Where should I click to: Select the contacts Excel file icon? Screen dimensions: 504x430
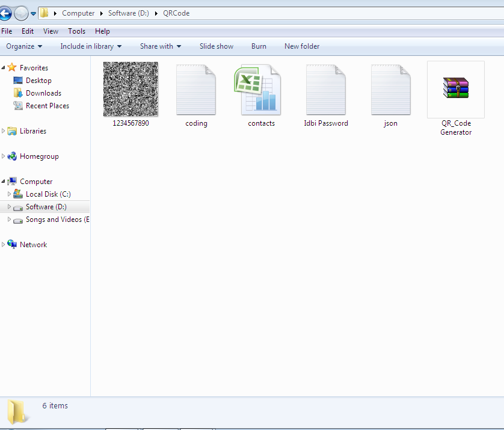point(258,90)
